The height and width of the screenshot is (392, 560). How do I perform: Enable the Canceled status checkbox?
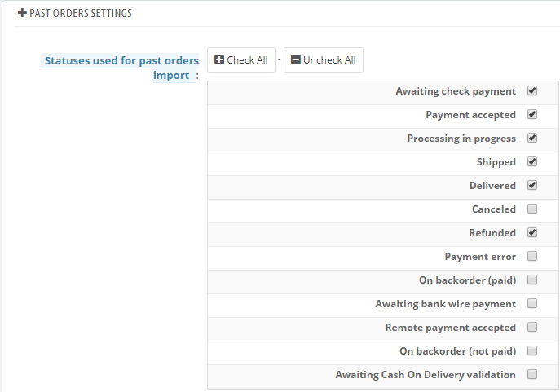coord(532,209)
